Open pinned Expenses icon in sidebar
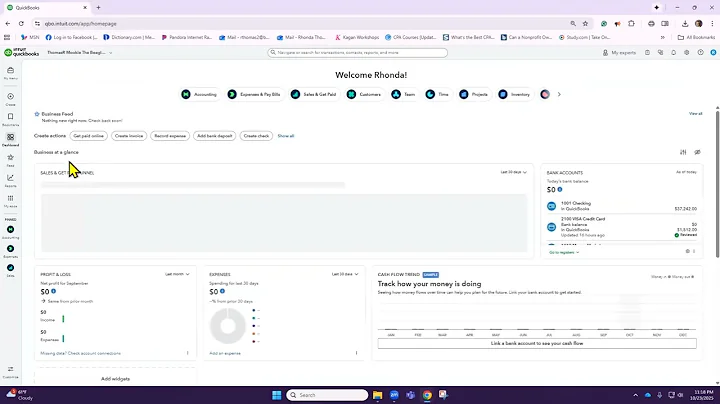The image size is (720, 404). [11, 251]
